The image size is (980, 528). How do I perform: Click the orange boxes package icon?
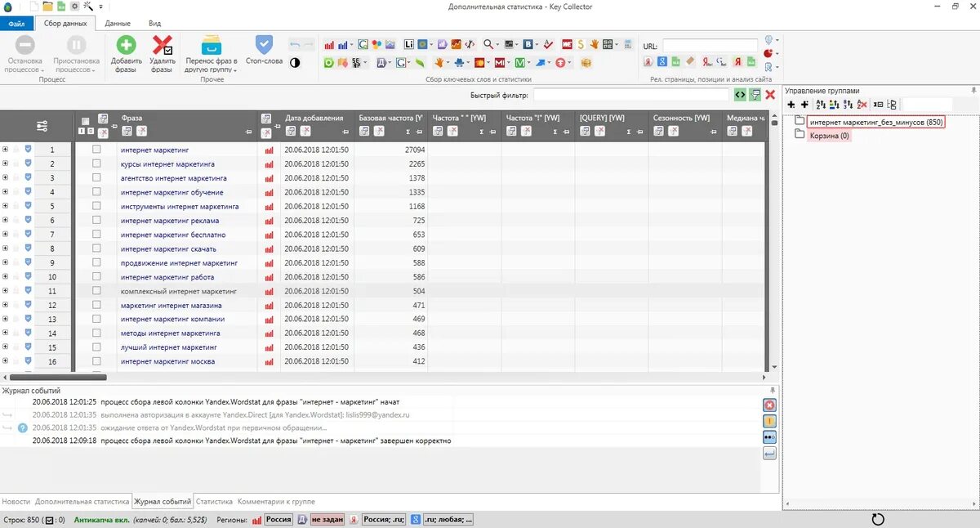[x=586, y=62]
